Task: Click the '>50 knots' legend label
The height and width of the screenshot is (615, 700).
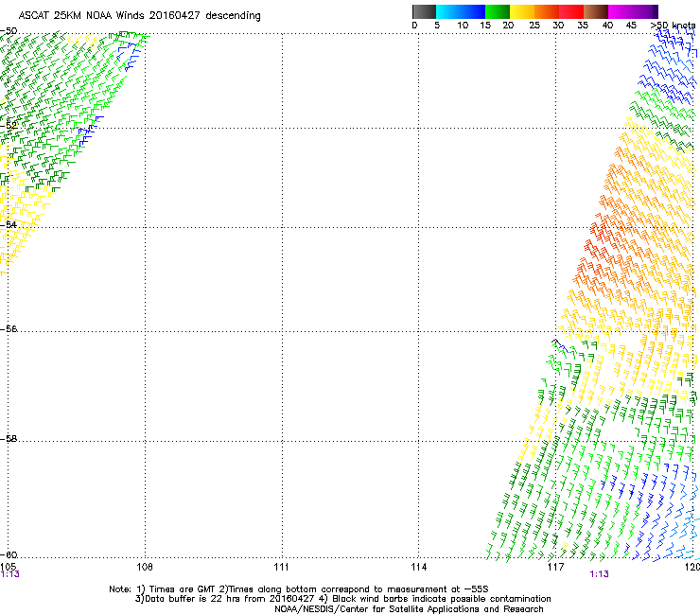Action: click(x=673, y=26)
